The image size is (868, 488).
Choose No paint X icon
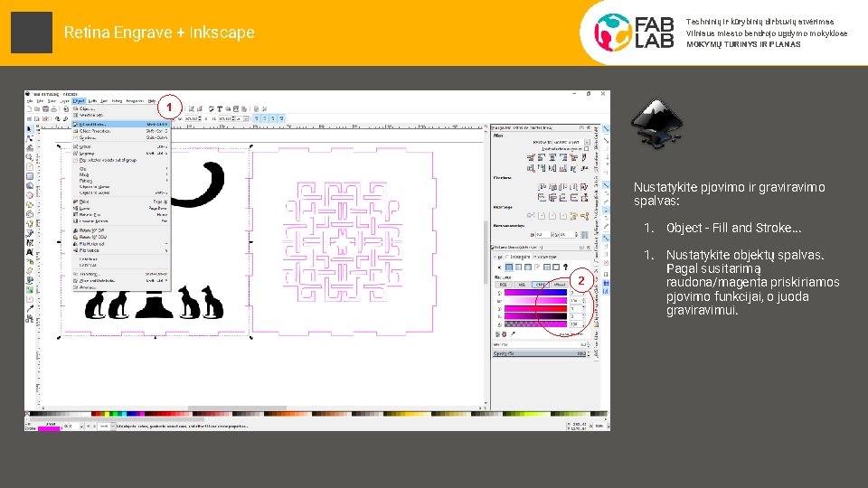499,267
